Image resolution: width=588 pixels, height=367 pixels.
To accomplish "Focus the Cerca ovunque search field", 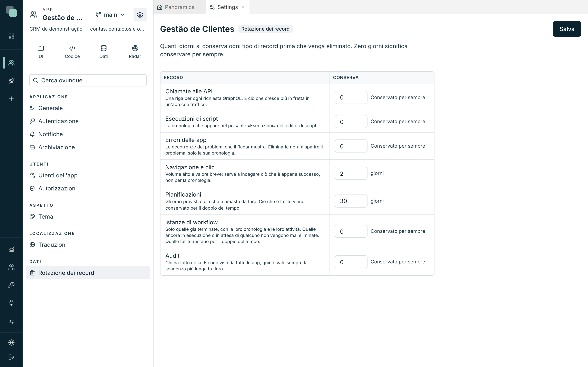I will (88, 80).
